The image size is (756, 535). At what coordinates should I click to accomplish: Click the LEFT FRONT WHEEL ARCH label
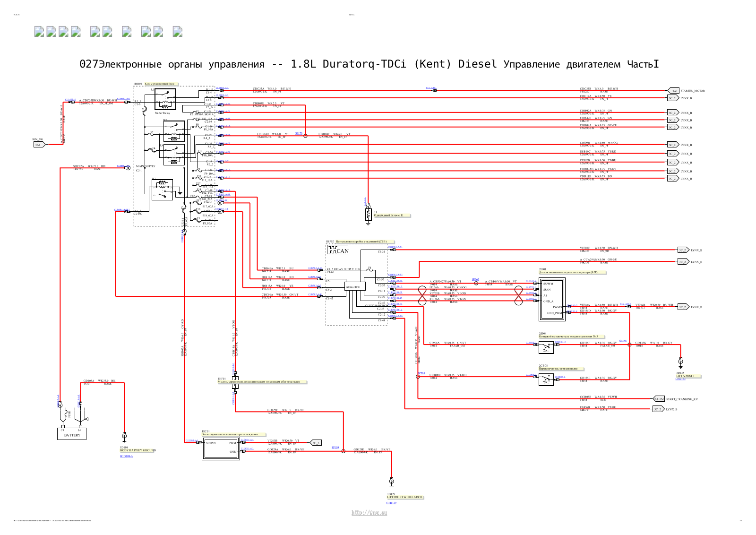point(404,497)
